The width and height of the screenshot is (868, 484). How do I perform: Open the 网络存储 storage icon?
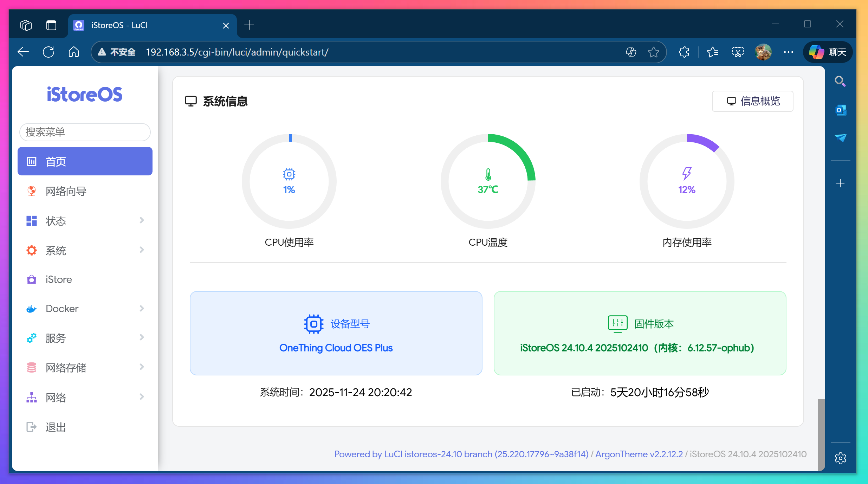pyautogui.click(x=31, y=367)
